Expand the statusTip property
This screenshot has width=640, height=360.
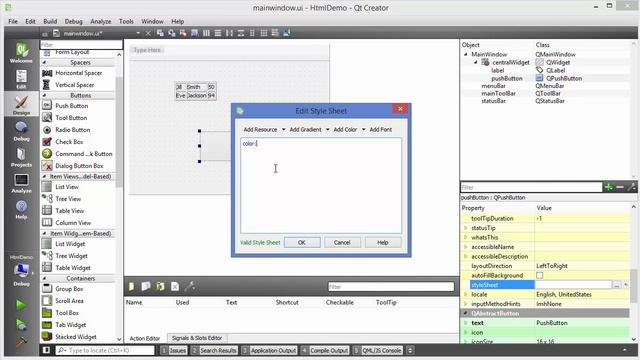click(465, 228)
